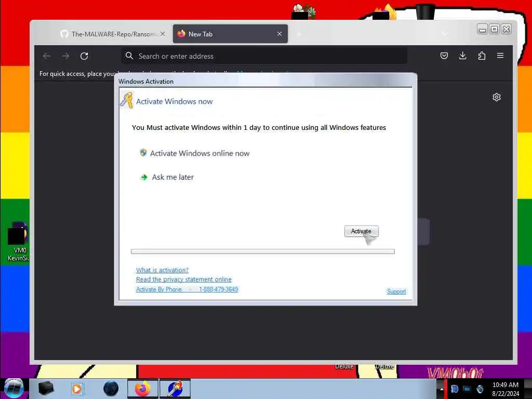Click the Firefox logo on New Tab tab
532x399 pixels.
[x=181, y=34]
